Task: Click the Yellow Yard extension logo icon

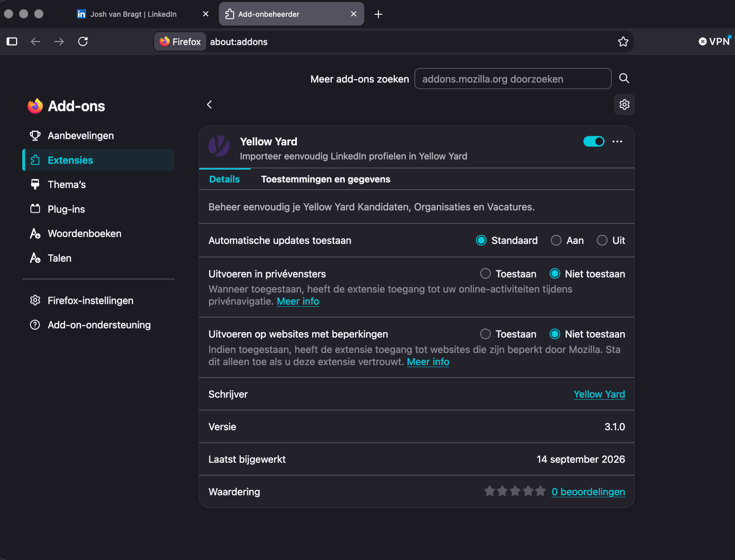Action: 219,146
